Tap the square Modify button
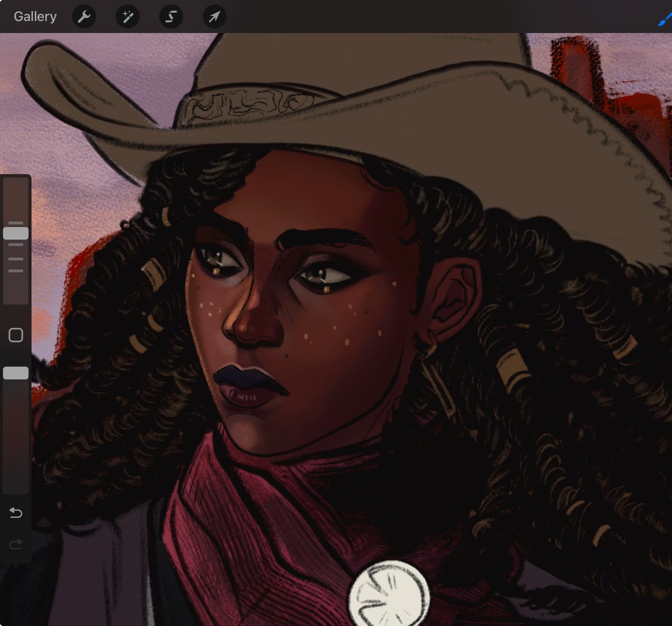Screen dimensions: 672x626 [x=16, y=335]
